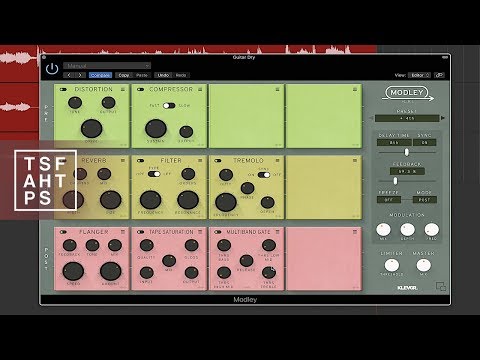The height and width of the screenshot is (360, 480).
Task: Go to previous setting with left arrow button
Action: point(69,75)
